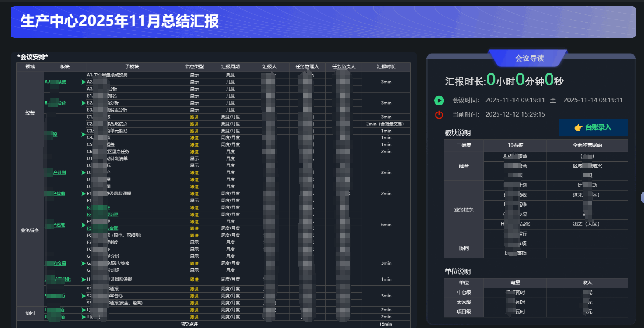This screenshot has width=644, height=328.
Task: Click the green arrow in the S2 row
Action: coord(83,296)
